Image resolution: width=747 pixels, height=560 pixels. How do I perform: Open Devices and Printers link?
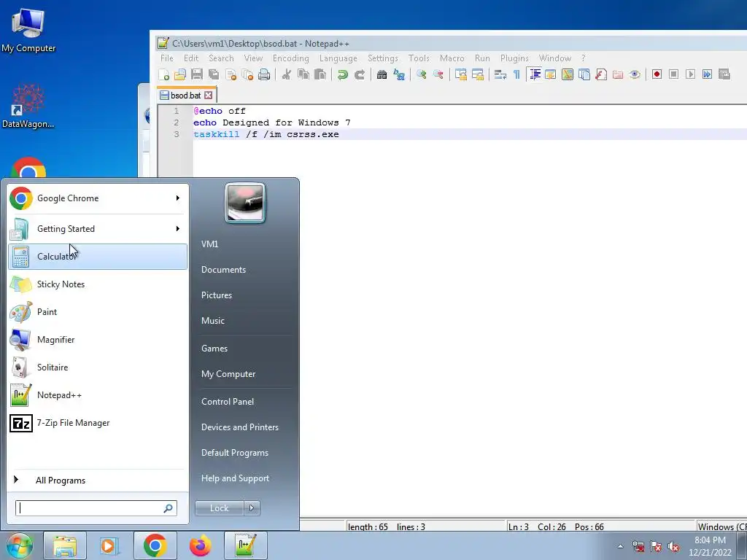pyautogui.click(x=239, y=427)
